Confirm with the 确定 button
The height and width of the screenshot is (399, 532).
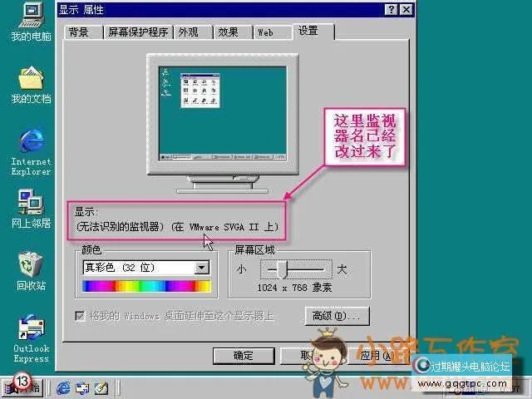(x=244, y=356)
